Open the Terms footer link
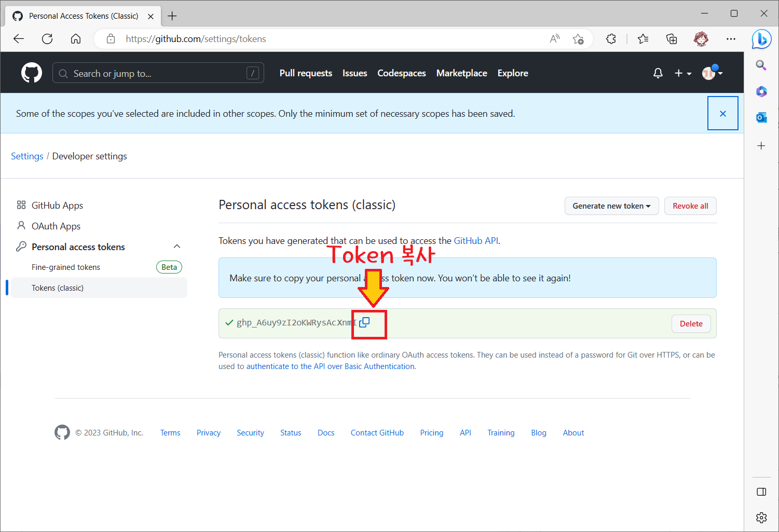 (x=170, y=433)
